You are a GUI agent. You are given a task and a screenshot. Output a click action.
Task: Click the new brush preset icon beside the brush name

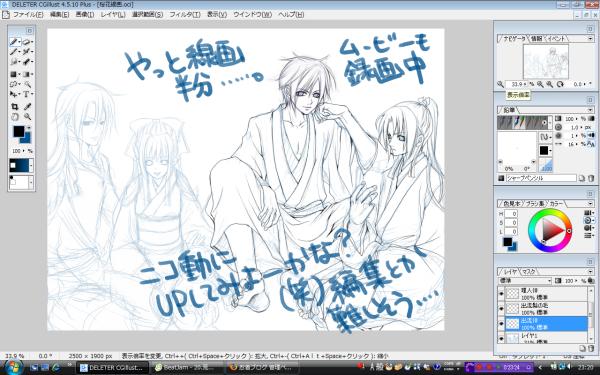(x=582, y=178)
